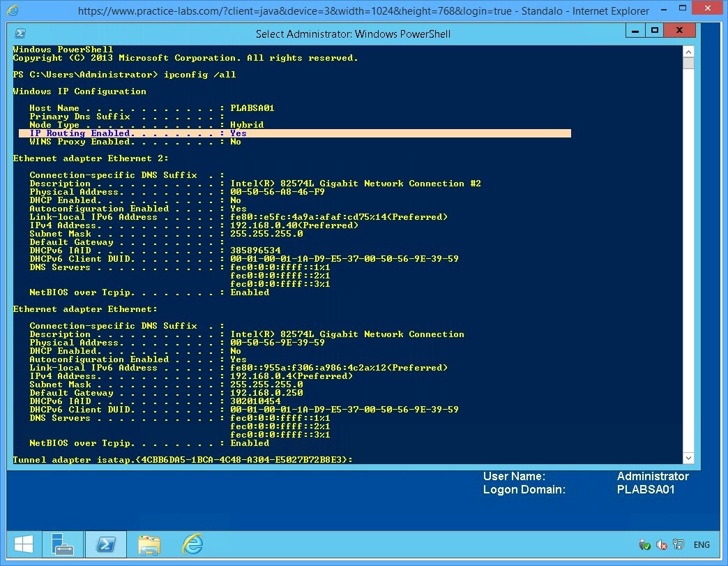Click the network status icon in system tray
Viewport: 728px width, 566px height.
(678, 544)
